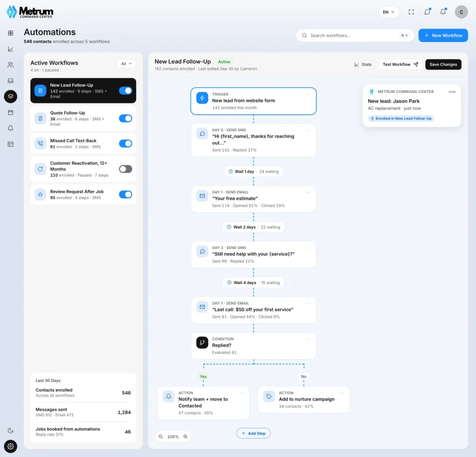Click the Missed Call Text-Back phone icon
This screenshot has width=476, height=457.
click(40, 143)
